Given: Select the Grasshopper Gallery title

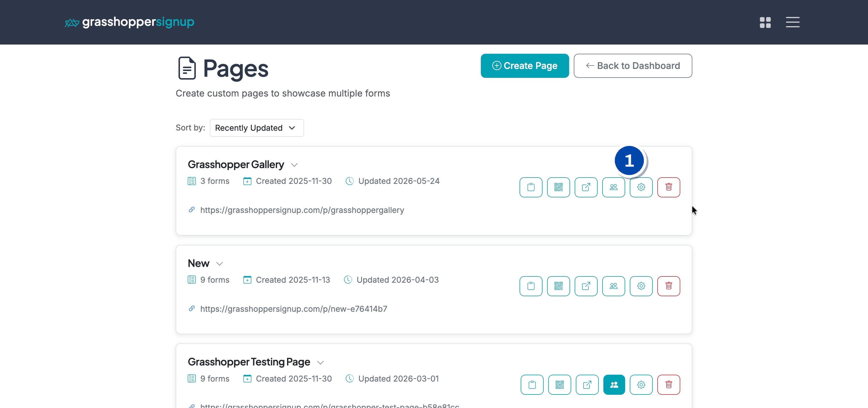Looking at the screenshot, I should (236, 165).
